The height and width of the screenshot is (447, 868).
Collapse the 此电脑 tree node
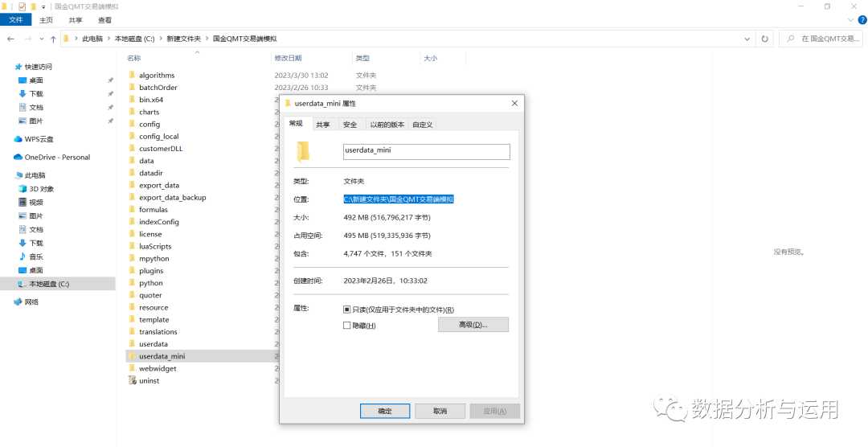click(7, 175)
